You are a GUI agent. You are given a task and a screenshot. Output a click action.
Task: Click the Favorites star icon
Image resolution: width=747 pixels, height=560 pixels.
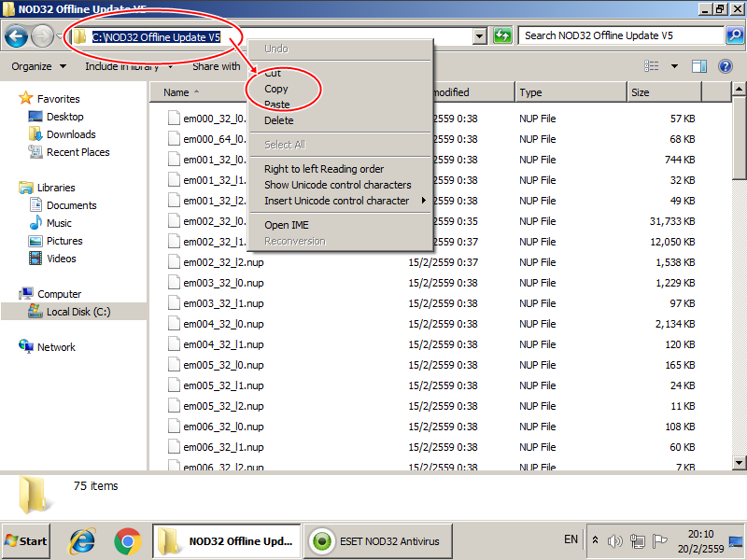pos(26,98)
